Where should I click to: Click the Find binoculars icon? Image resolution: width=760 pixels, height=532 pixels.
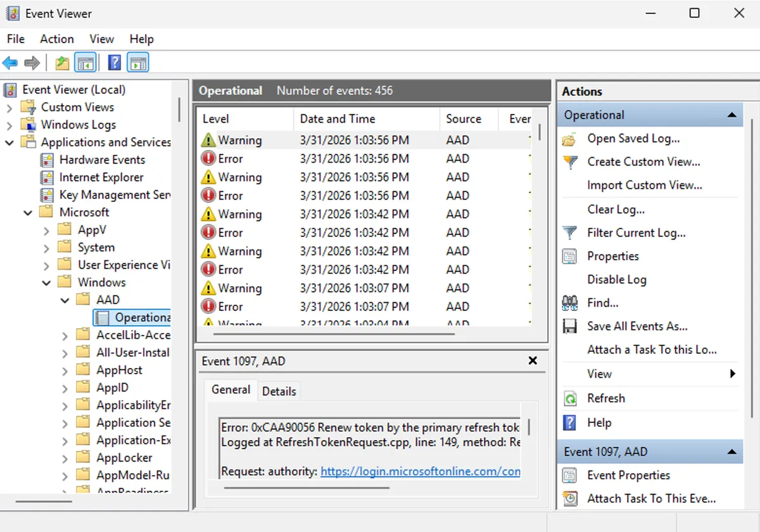pyautogui.click(x=570, y=303)
